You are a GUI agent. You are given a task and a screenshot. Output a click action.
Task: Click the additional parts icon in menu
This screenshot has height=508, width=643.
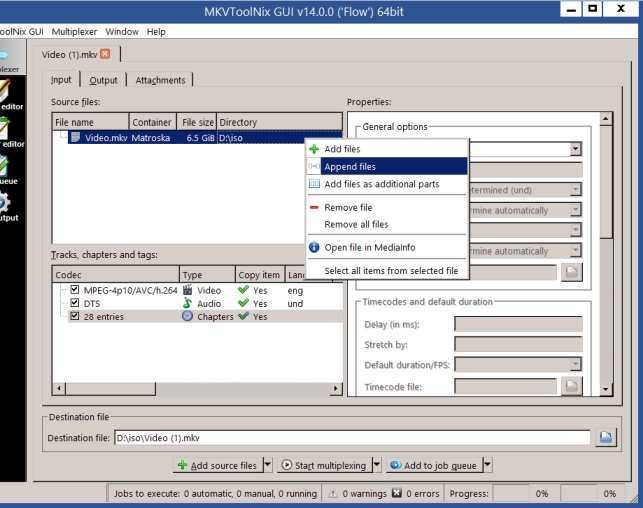pos(314,184)
